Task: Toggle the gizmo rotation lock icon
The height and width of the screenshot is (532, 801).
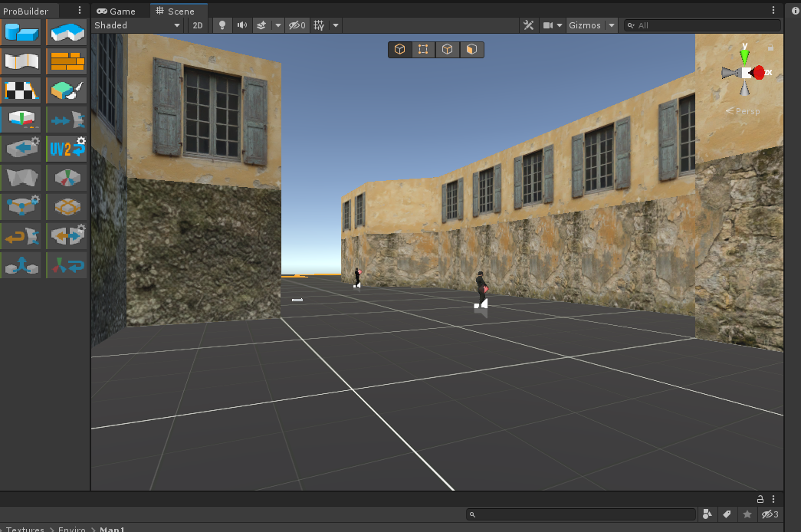Action: [x=770, y=48]
